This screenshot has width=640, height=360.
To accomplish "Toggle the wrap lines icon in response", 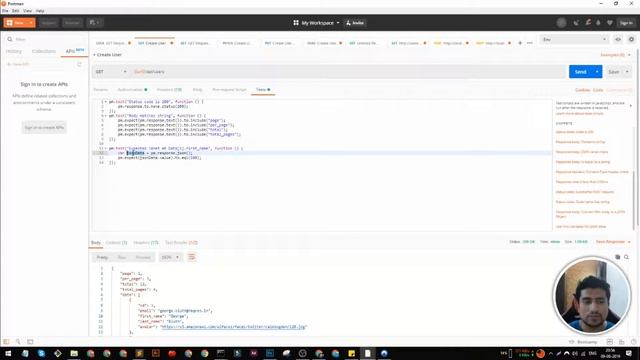I will (191, 257).
